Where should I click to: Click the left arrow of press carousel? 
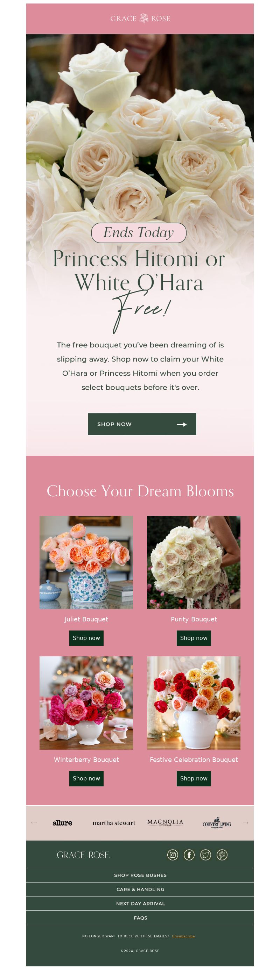tap(34, 822)
